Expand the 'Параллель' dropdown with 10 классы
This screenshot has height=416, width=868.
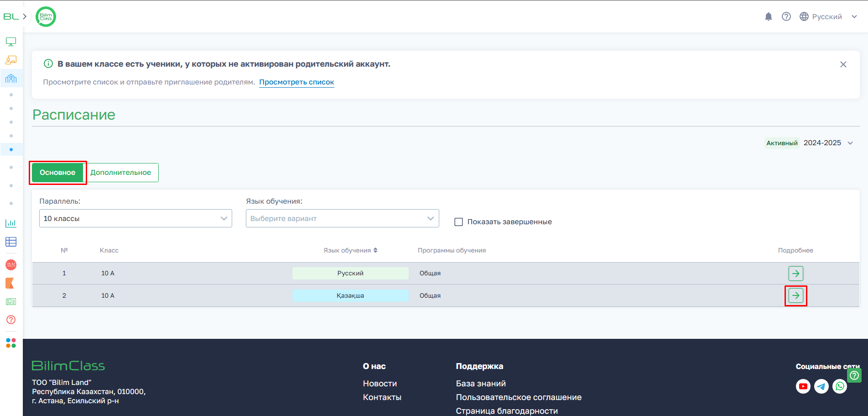click(x=135, y=218)
